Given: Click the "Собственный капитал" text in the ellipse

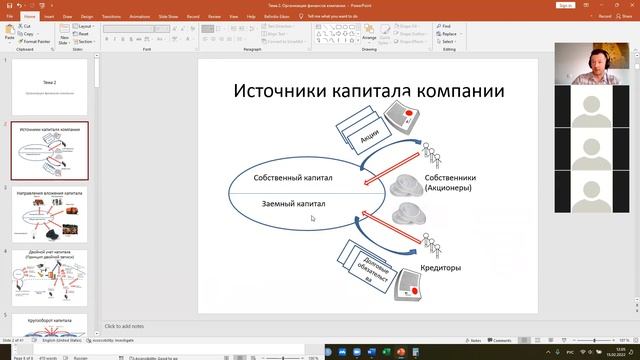Looking at the screenshot, I should (293, 178).
